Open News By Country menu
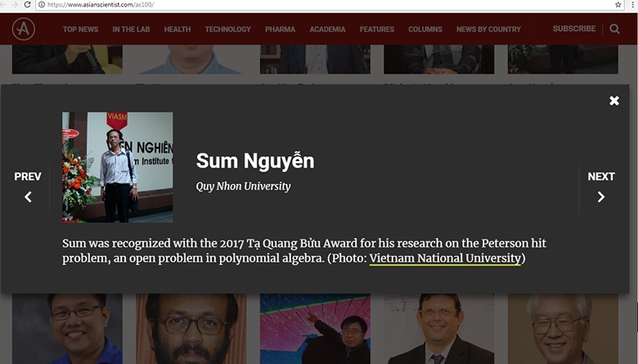 (488, 29)
